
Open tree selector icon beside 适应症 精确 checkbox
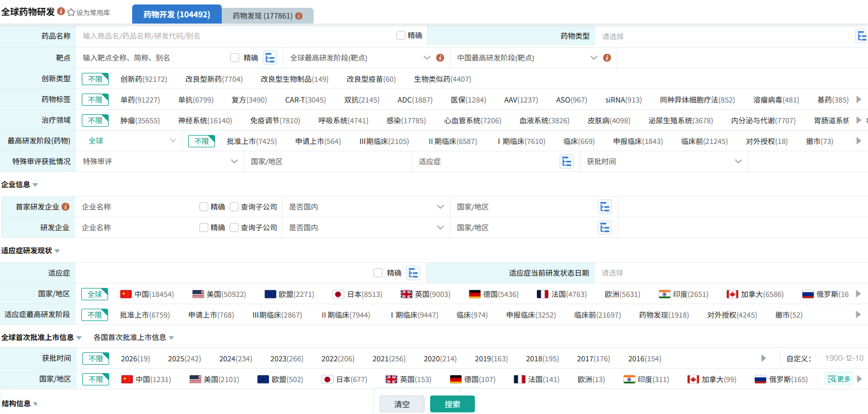(x=413, y=273)
